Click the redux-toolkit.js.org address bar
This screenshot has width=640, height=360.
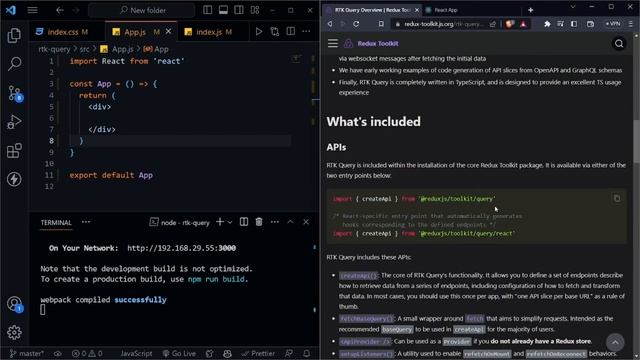coord(444,24)
